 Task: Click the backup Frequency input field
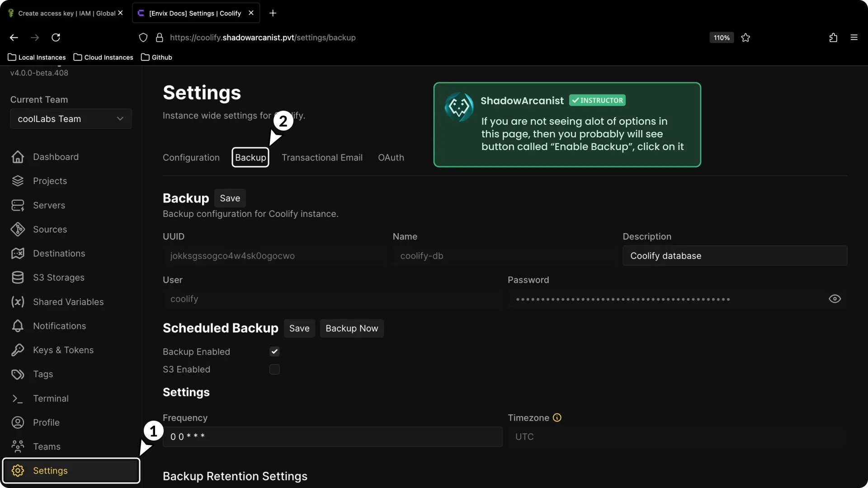coord(332,436)
